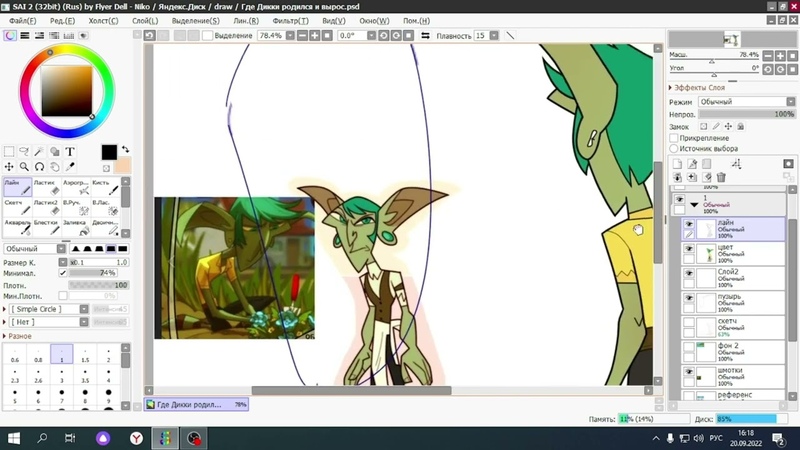
Task: Open the rotation angle dropdown
Action: coord(371,36)
